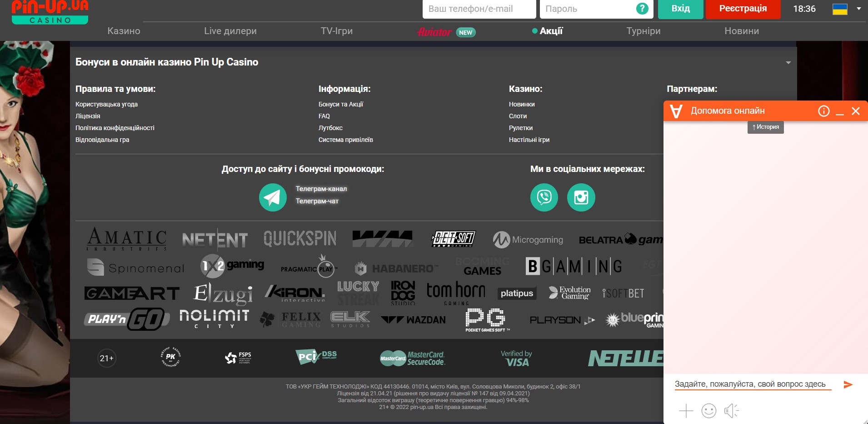The image size is (868, 424).
Task: Click the PCI DSS compliance badge
Action: pos(316,357)
